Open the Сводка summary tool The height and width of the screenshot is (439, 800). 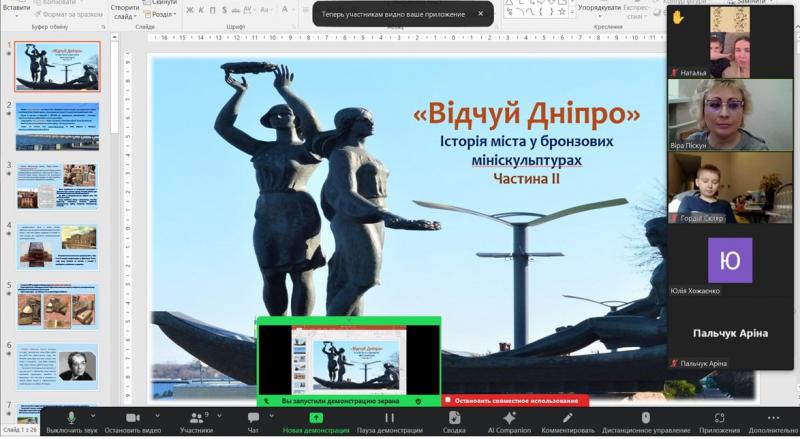(454, 418)
